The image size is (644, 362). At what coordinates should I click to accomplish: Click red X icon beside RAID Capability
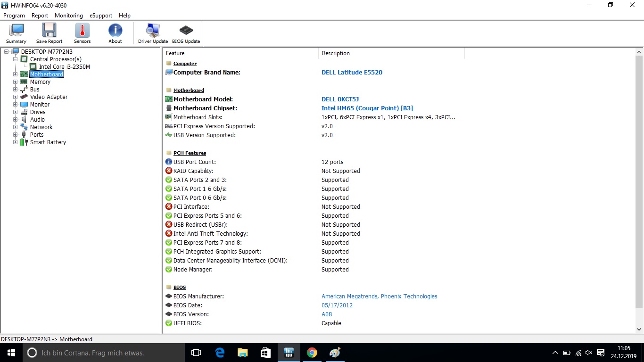169,171
